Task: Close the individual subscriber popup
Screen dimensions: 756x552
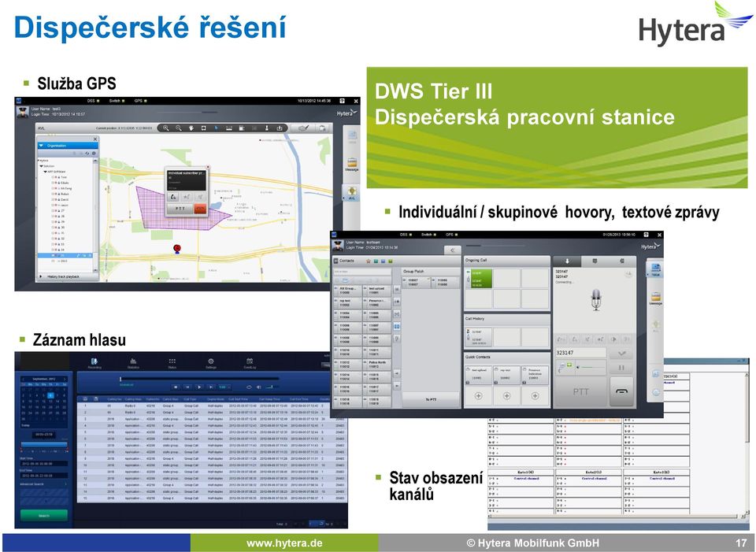Action: (x=208, y=168)
